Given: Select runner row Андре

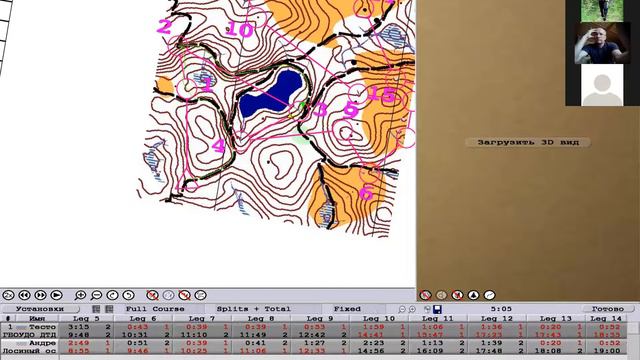Looking at the screenshot, I should point(313,347).
